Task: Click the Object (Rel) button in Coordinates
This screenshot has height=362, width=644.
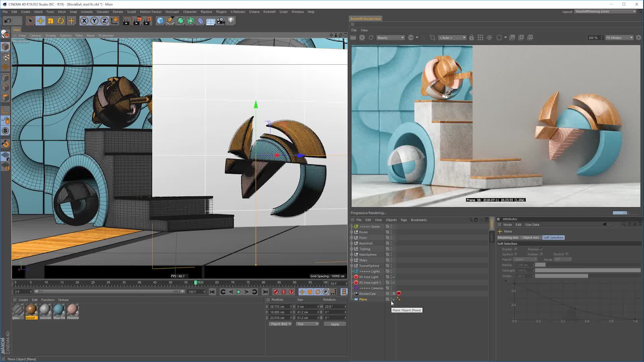Action: (280, 324)
